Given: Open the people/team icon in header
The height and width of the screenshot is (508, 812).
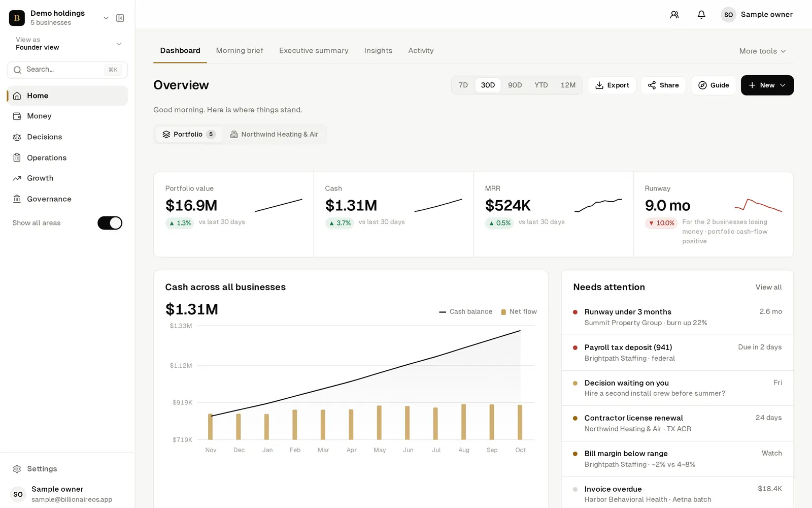Looking at the screenshot, I should 674,15.
